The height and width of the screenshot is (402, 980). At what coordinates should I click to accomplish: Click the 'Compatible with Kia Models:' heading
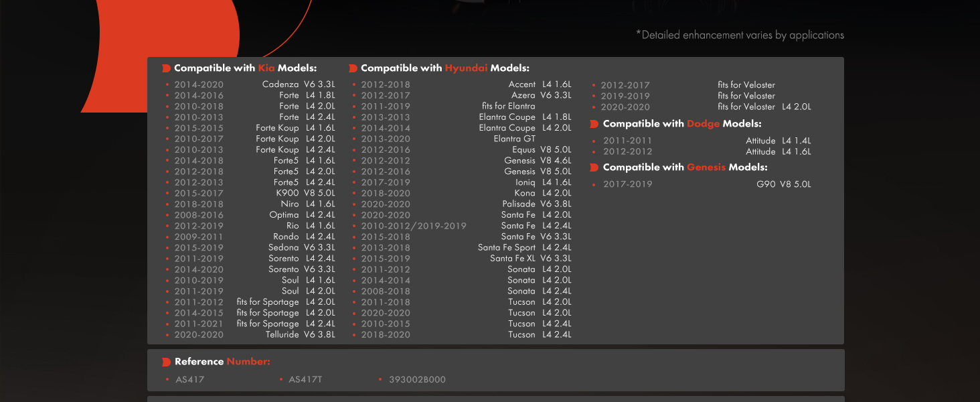tap(245, 68)
